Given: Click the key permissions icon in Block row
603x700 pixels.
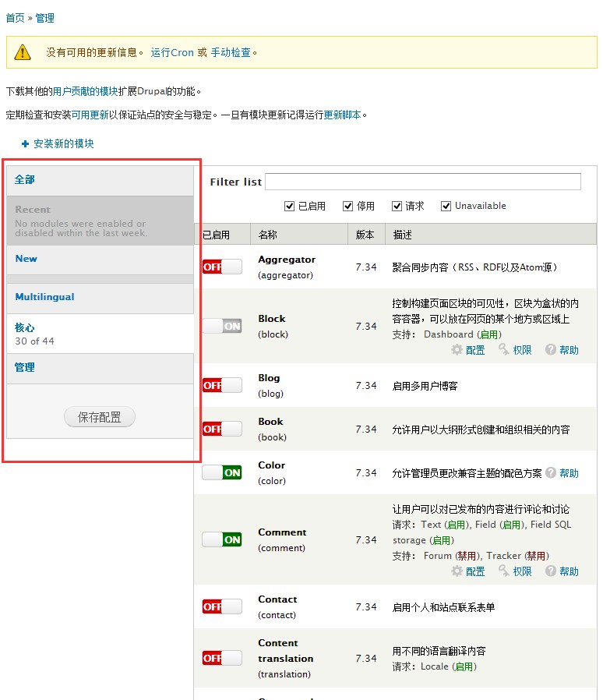Looking at the screenshot, I should coord(503,349).
